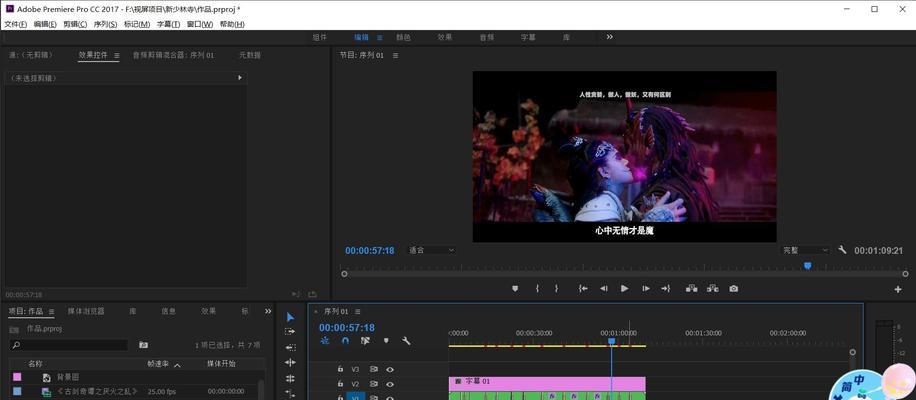Add marker in timeline panel
The image size is (916, 400).
pos(386,340)
